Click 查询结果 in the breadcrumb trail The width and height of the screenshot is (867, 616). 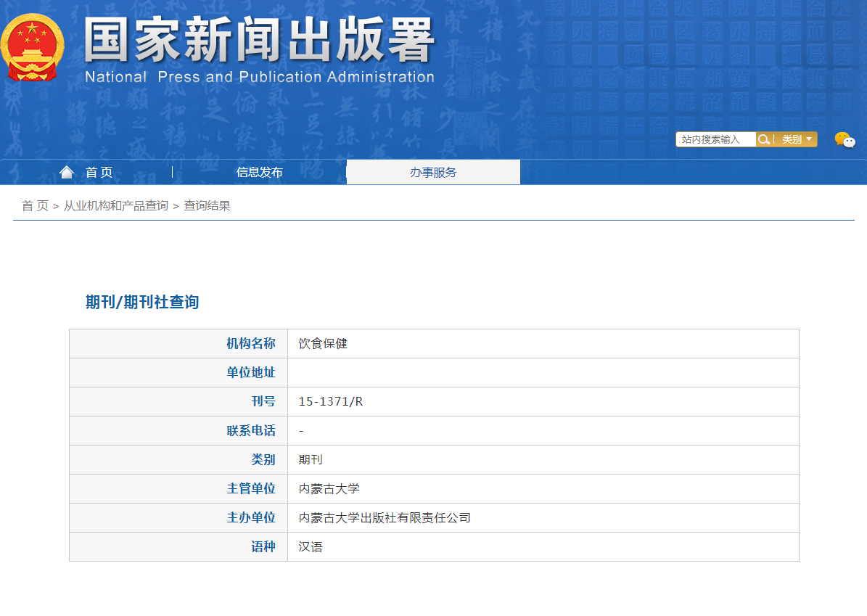(207, 206)
